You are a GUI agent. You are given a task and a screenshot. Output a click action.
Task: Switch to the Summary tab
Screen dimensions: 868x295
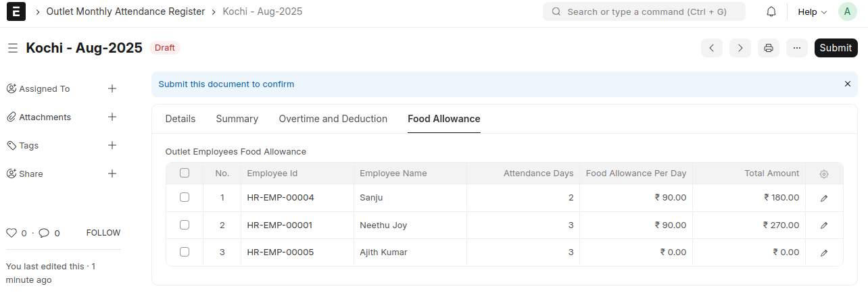tap(237, 119)
